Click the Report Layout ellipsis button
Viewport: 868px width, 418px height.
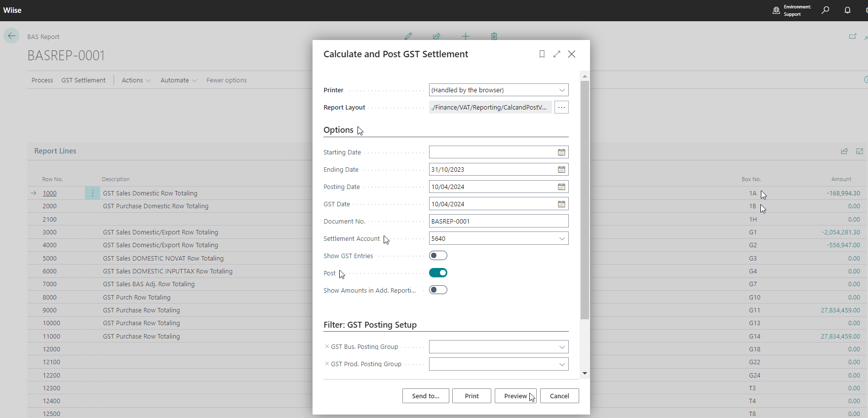(x=561, y=108)
